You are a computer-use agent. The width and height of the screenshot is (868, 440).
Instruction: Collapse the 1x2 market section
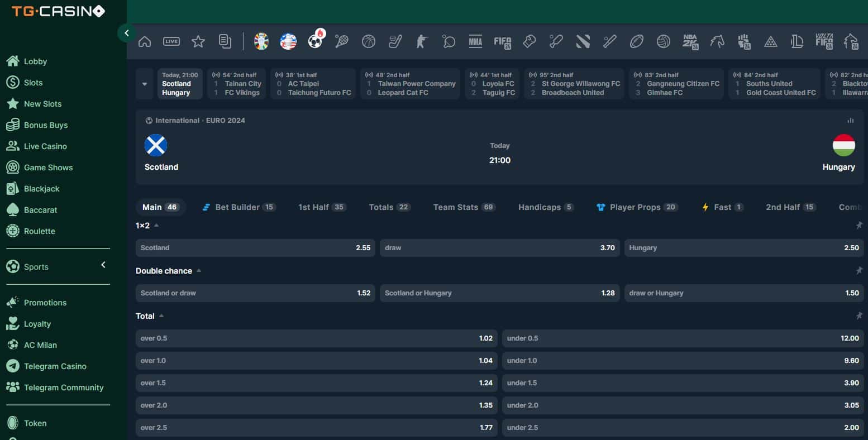coord(156,226)
